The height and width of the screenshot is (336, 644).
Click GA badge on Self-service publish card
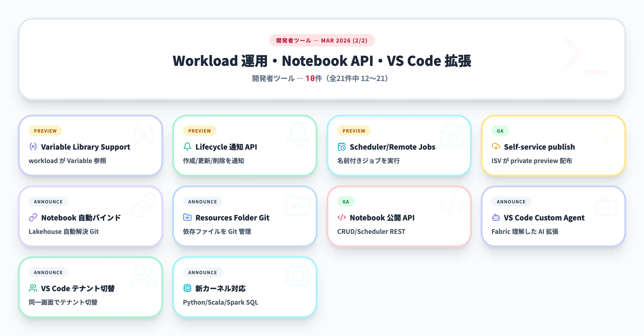500,131
